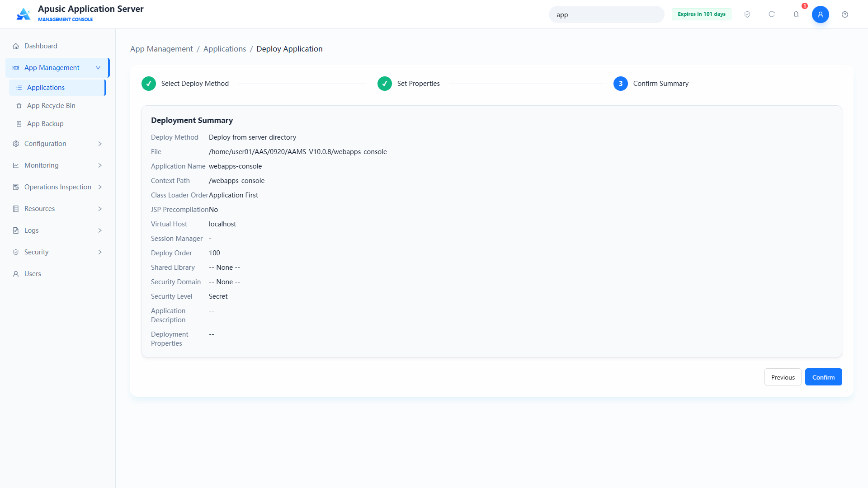Click the Apusic logo icon
Image resolution: width=868 pixels, height=488 pixels.
24,14
